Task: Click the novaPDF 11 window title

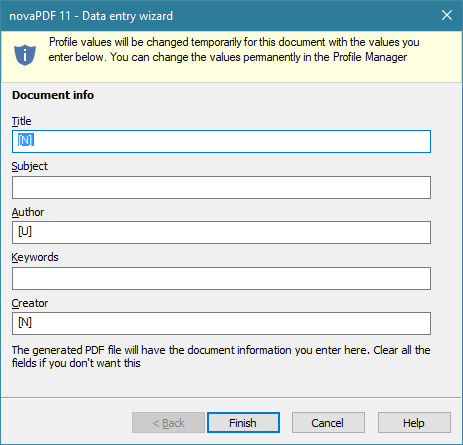Action: [91, 16]
